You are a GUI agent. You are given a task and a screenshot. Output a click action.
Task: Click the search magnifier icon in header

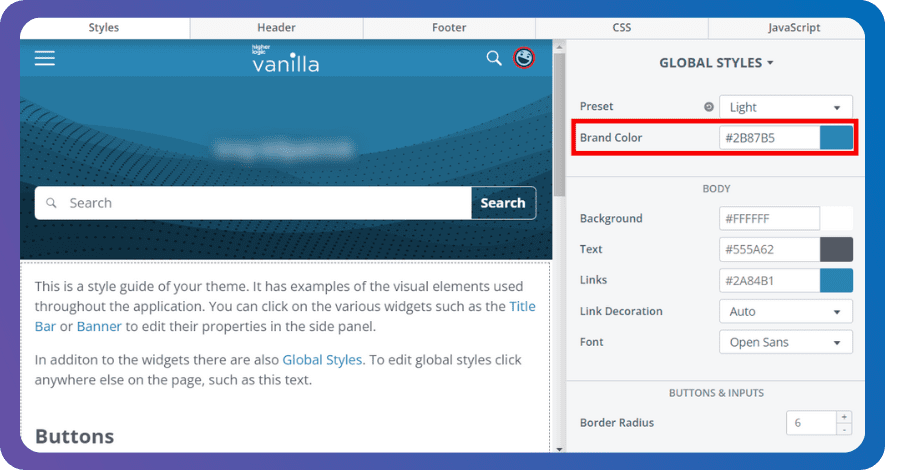tap(494, 58)
